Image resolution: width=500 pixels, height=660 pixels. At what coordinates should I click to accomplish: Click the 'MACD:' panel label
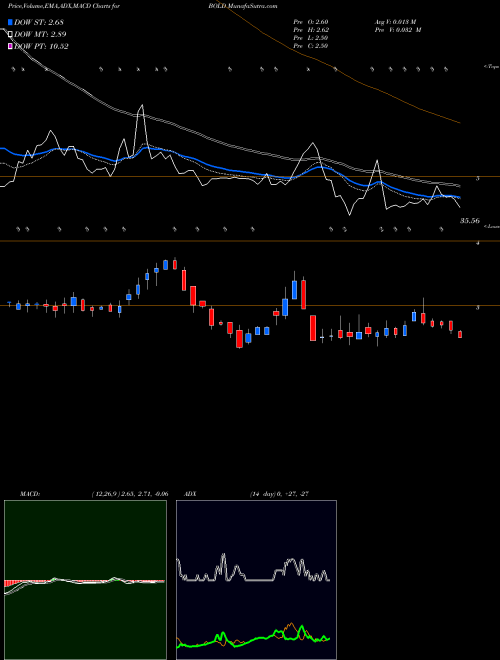click(x=30, y=494)
